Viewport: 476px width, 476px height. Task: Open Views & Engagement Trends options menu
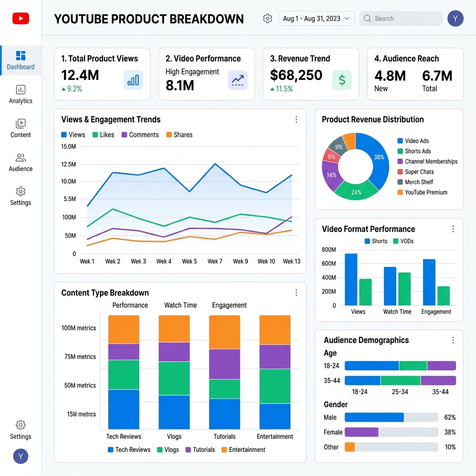[x=296, y=119]
